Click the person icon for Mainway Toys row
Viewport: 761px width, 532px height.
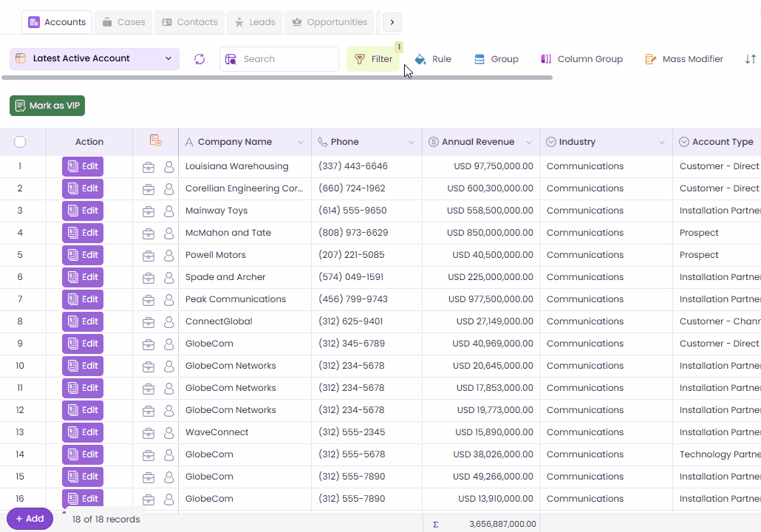pos(169,211)
